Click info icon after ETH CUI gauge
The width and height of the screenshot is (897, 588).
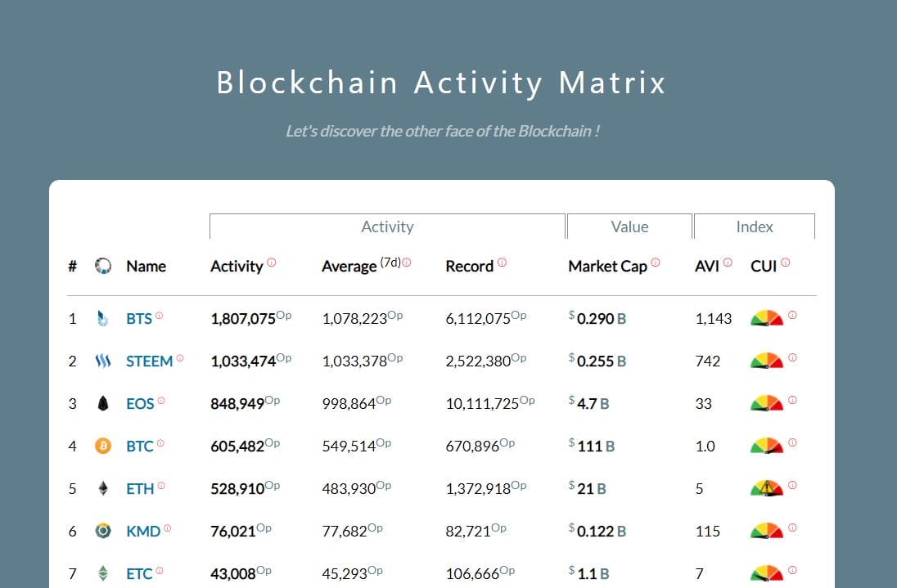(x=792, y=485)
